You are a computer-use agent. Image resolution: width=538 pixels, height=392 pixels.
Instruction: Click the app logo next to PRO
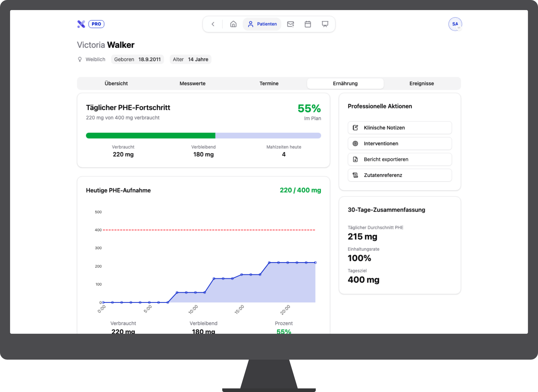(81, 24)
